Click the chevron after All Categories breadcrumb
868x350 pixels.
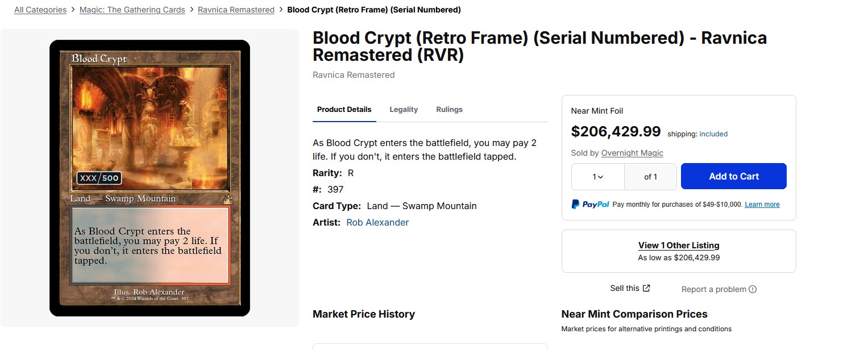pos(73,10)
